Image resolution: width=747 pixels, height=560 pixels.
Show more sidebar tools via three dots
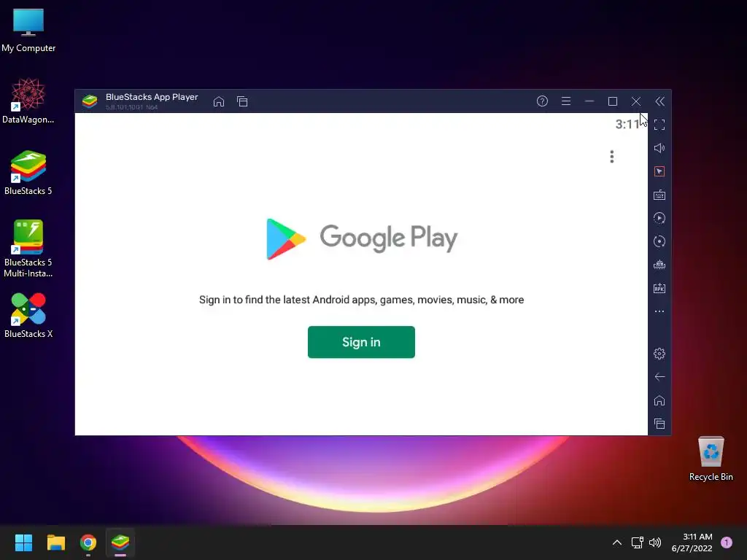(x=659, y=311)
